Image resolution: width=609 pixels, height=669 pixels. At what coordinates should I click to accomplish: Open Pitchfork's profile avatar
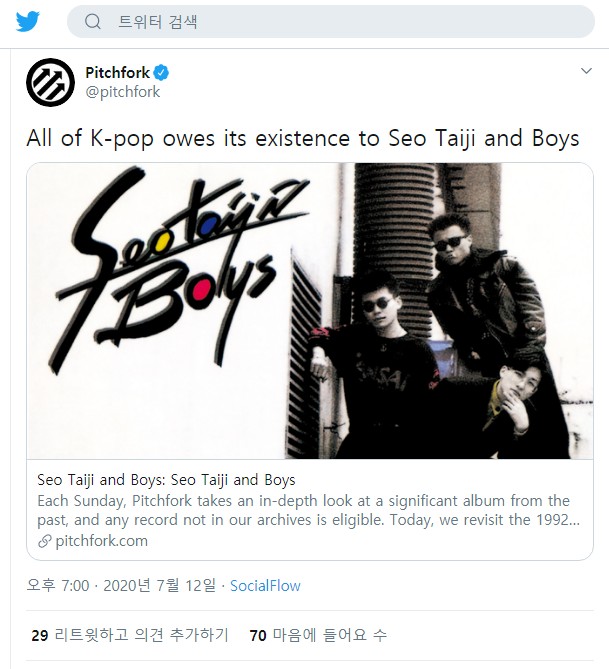pyautogui.click(x=50, y=82)
